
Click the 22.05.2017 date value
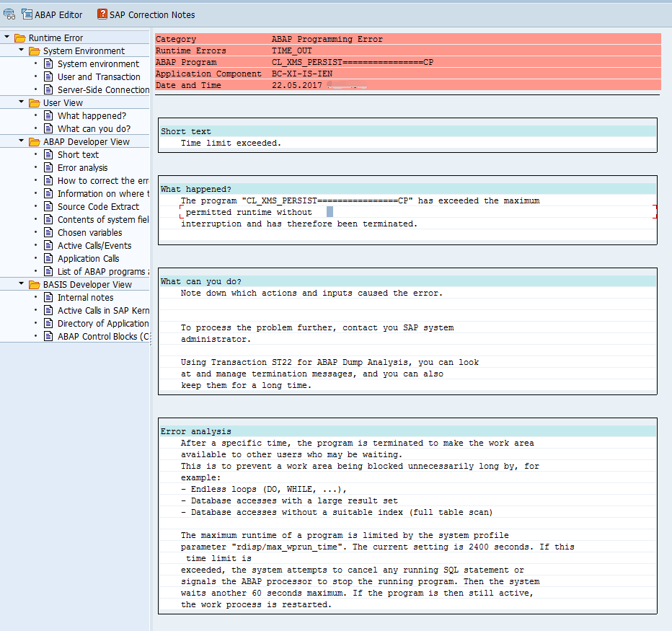point(297,85)
